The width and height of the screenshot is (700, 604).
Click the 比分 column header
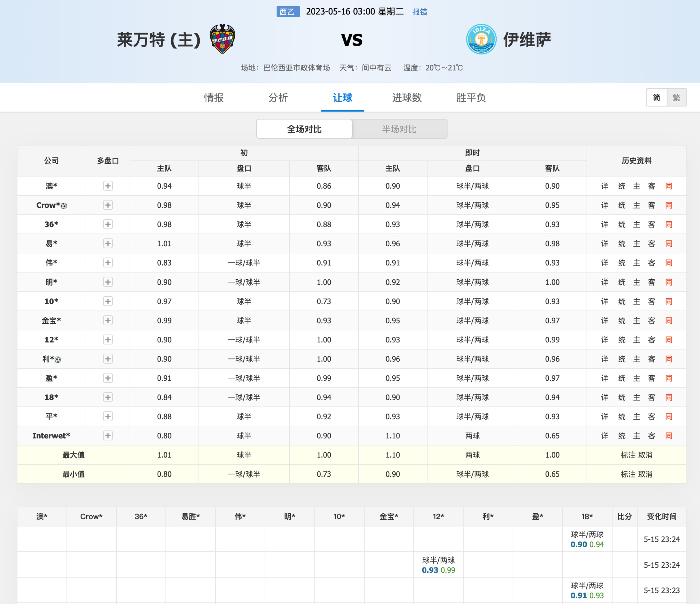(x=624, y=517)
